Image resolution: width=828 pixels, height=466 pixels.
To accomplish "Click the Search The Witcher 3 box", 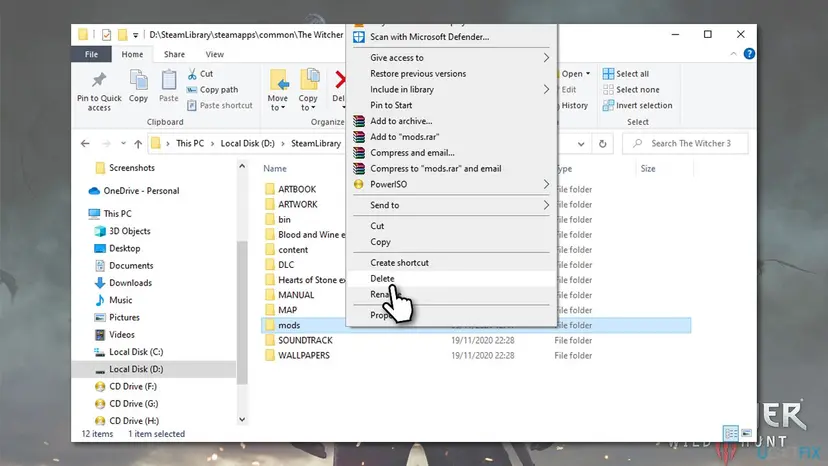I will pos(685,144).
